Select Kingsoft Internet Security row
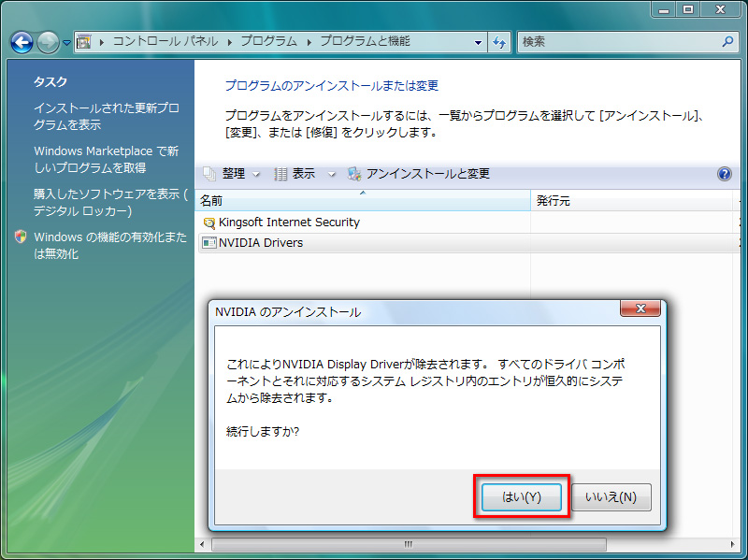Image resolution: width=748 pixels, height=560 pixels. [469, 223]
